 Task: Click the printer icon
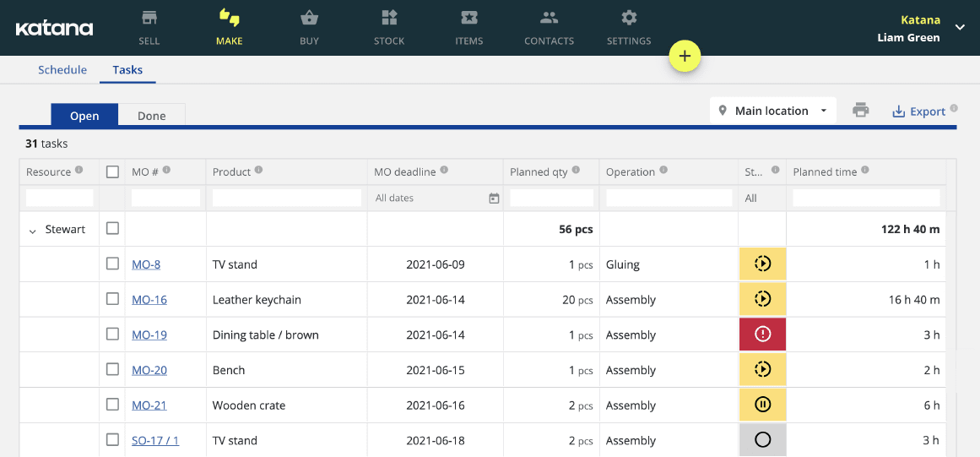(860, 111)
